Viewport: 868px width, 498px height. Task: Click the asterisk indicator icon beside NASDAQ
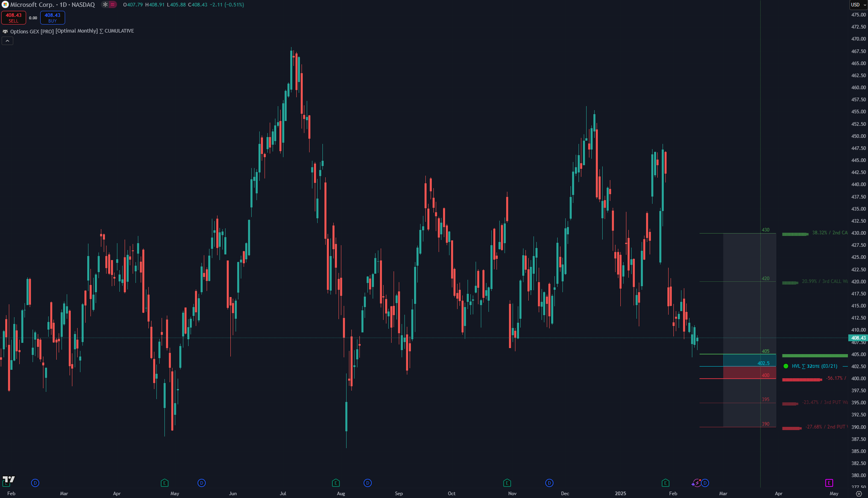pyautogui.click(x=105, y=5)
